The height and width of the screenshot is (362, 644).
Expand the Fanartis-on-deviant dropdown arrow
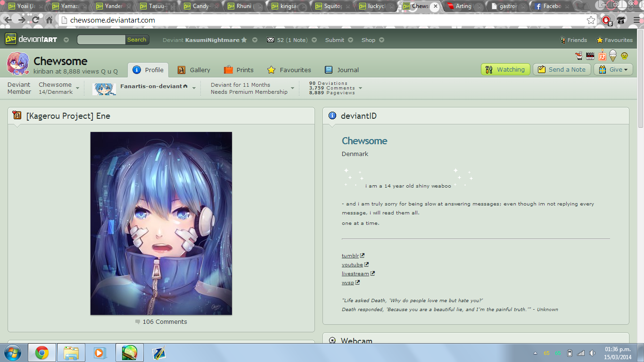194,88
